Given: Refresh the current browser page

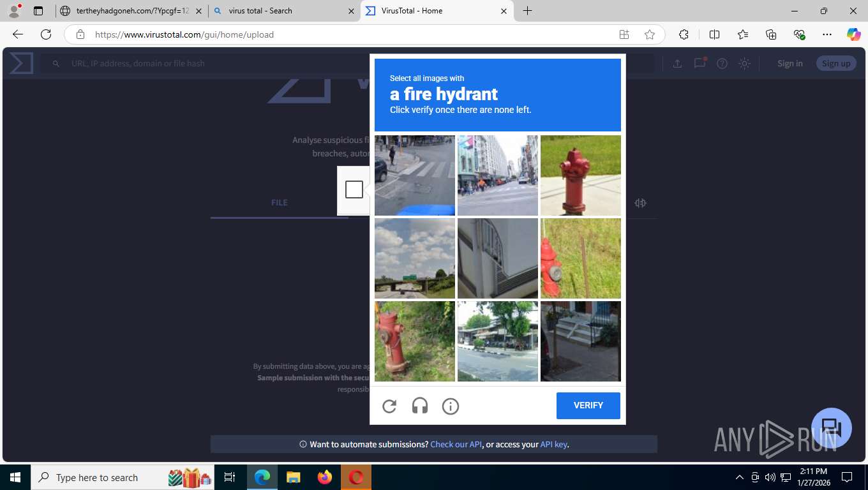Looking at the screenshot, I should (x=46, y=34).
